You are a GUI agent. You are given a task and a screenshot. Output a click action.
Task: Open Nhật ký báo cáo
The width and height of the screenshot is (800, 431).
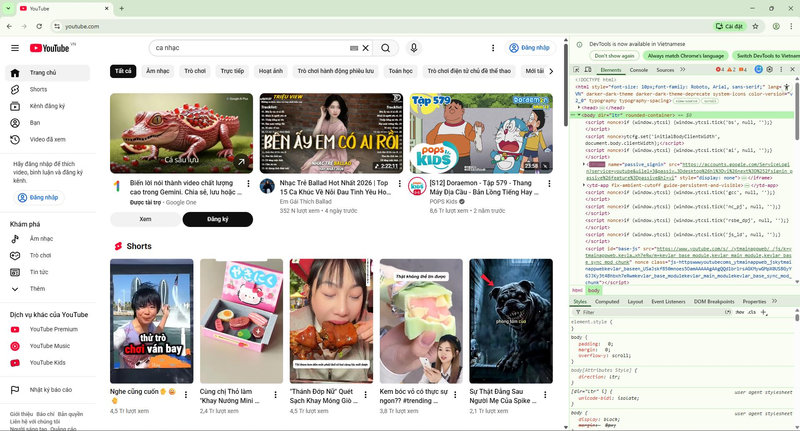pos(47,390)
